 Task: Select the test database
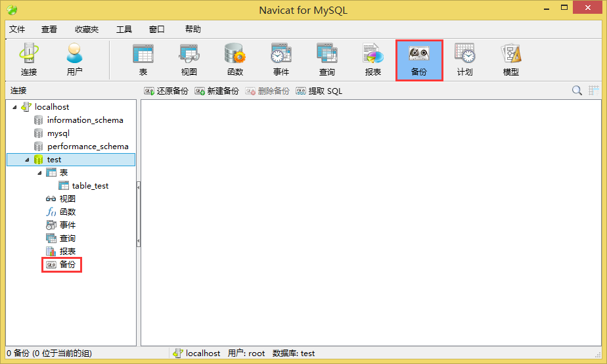[71, 160]
